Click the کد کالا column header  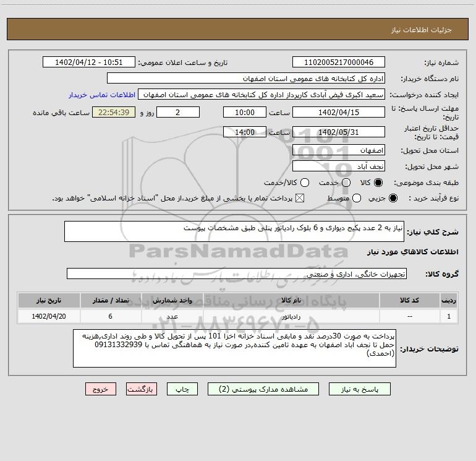point(409,300)
